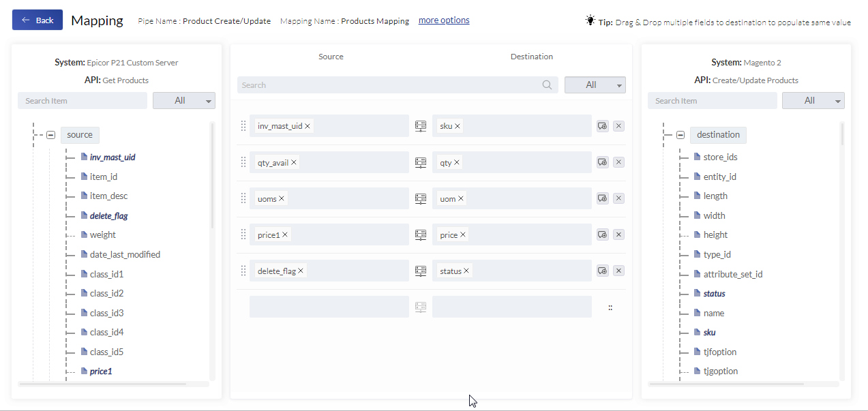
Task: Click the comment icon on the sku row
Action: (602, 126)
